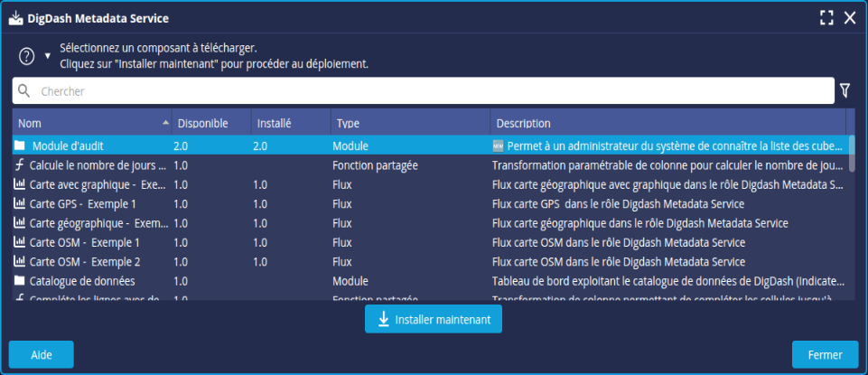Image resolution: width=868 pixels, height=375 pixels.
Task: Click the filter funnel icon
Action: (845, 90)
